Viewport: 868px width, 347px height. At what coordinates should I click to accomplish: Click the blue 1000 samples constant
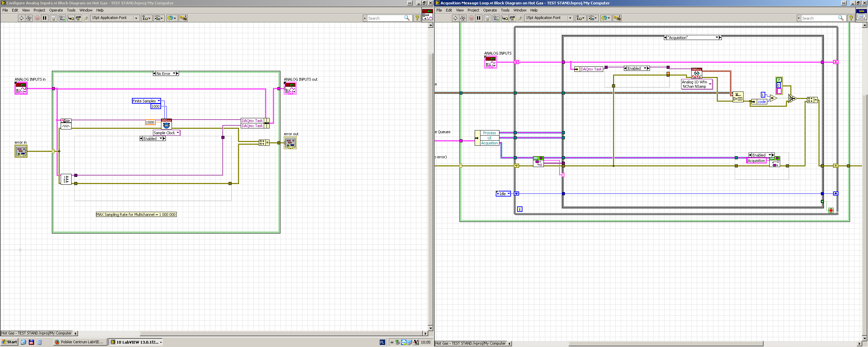(x=155, y=106)
